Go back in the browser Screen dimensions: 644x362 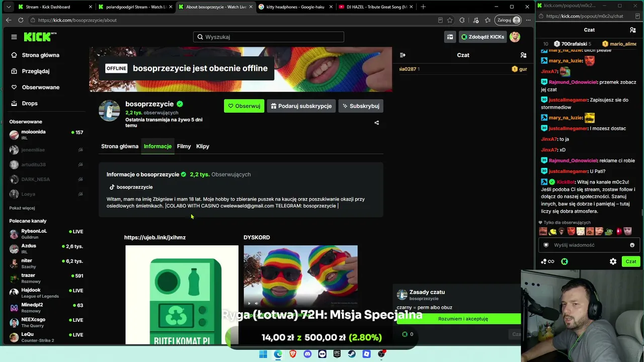pos(9,20)
